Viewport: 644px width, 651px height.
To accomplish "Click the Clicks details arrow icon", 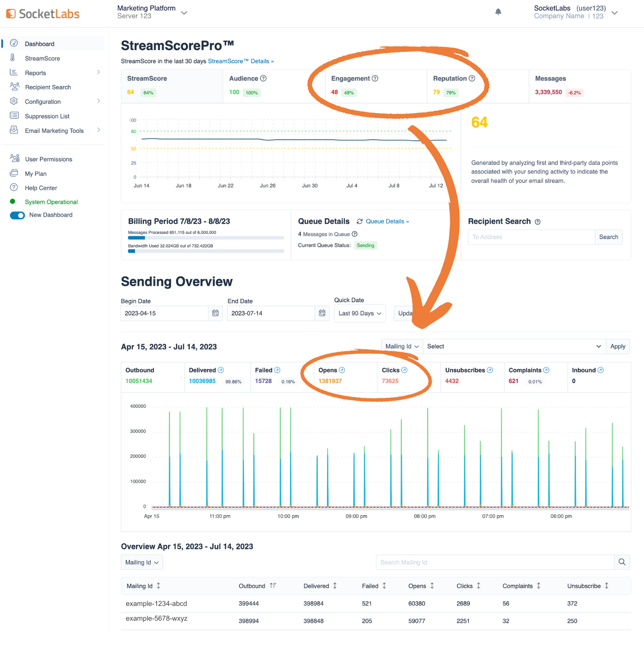I will coord(404,370).
